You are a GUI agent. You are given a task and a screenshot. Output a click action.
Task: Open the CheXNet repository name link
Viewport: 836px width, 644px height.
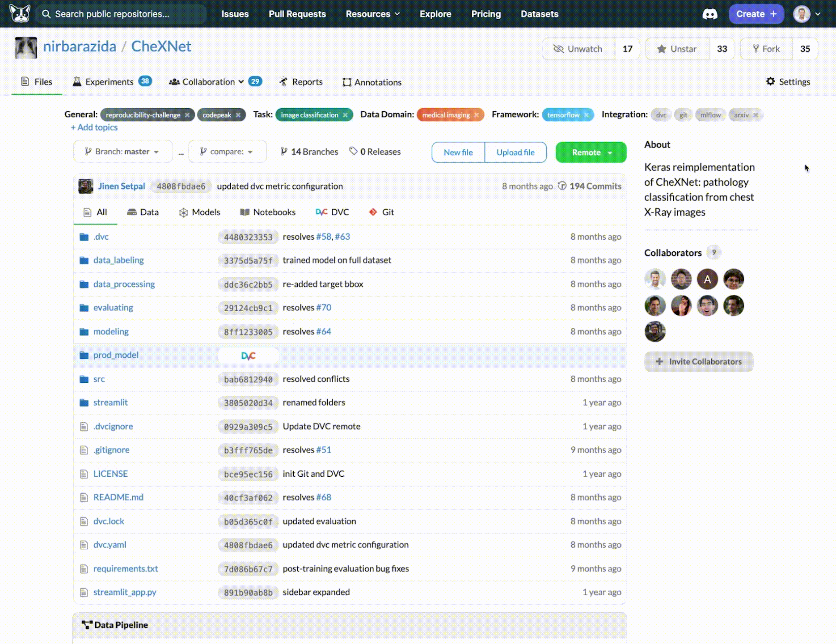click(x=161, y=47)
